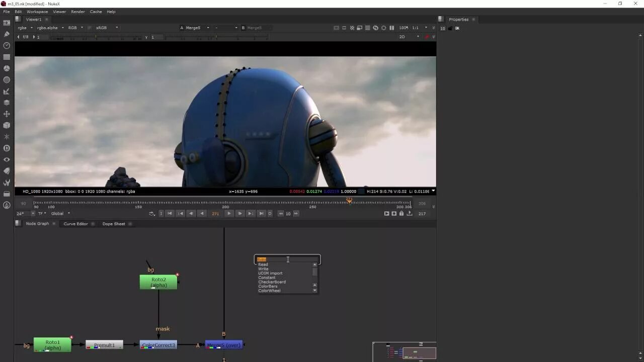Screen dimensions: 644x362
Task: Open the rgba.alpha channel dropdown
Action: point(50,28)
